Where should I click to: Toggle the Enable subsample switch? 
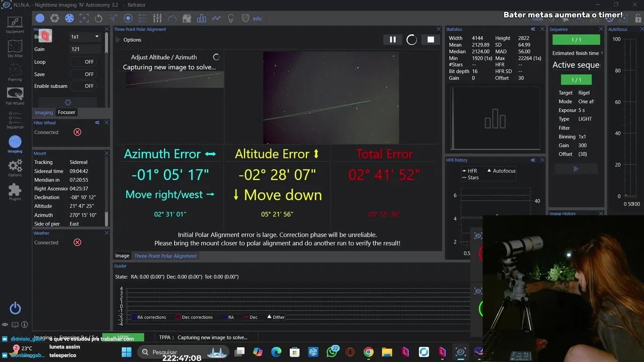tap(83, 86)
